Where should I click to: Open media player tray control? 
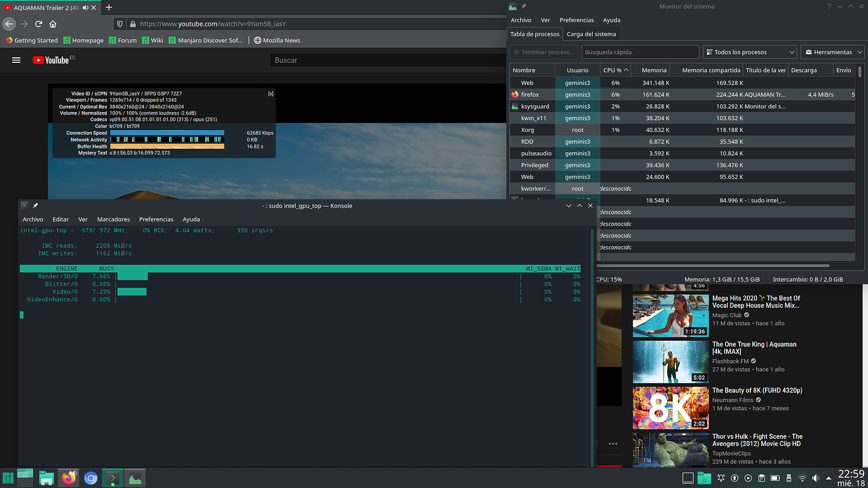point(748,479)
